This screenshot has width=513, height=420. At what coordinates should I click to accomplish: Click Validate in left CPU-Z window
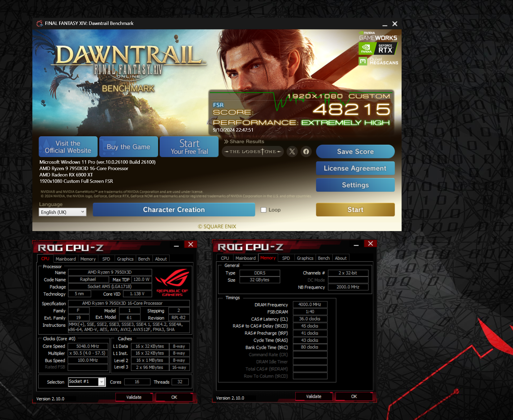tap(134, 397)
